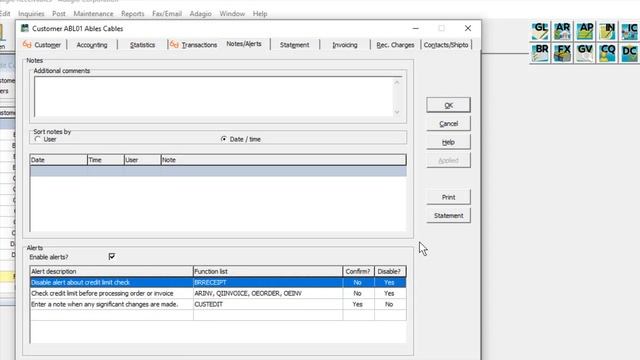Screen dimensions: 640x360
Task: Select 'Check credit limit before processing order' row
Action: [x=218, y=293]
